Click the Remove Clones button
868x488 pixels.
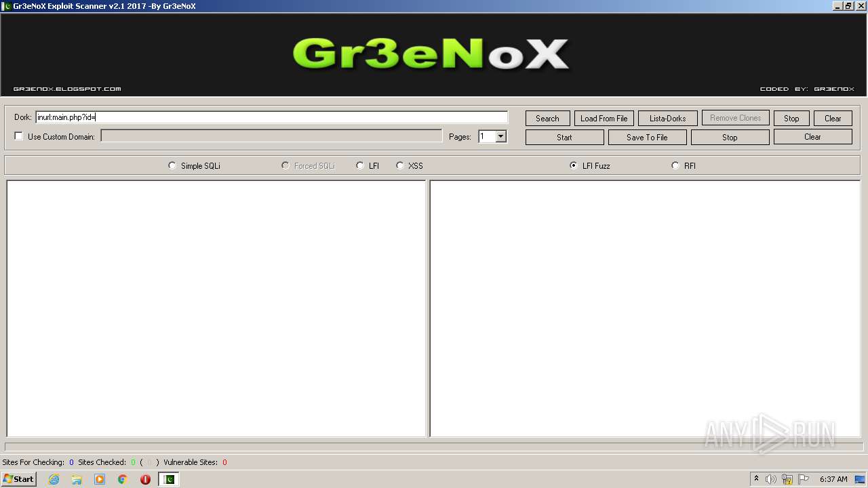pos(735,118)
